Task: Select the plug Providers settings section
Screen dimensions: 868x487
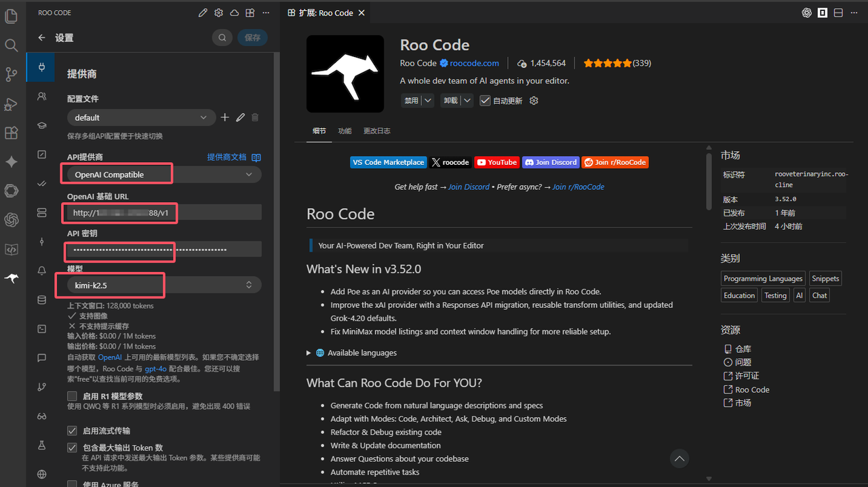Action: tap(41, 67)
